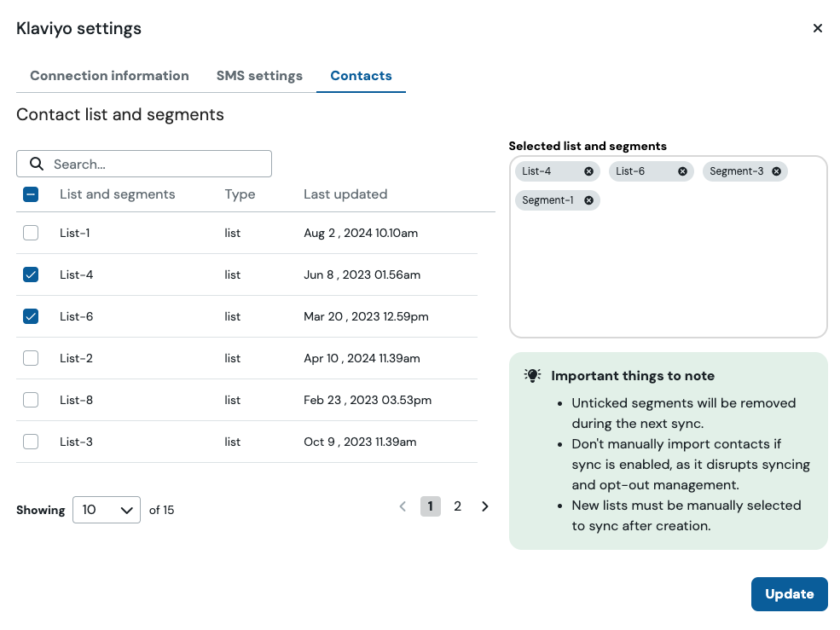The height and width of the screenshot is (630, 840).
Task: Click the List-6 row name in table
Action: 77,316
